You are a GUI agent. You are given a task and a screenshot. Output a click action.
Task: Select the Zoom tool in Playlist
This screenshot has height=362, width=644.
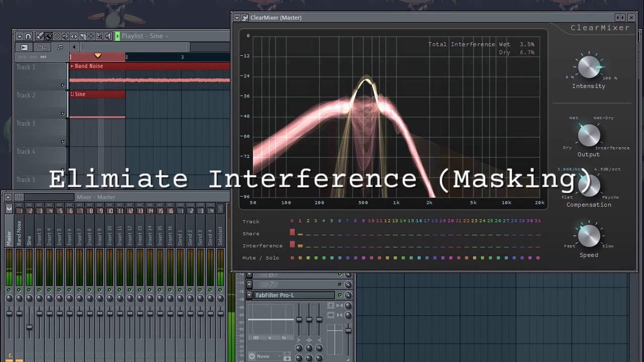(100, 36)
